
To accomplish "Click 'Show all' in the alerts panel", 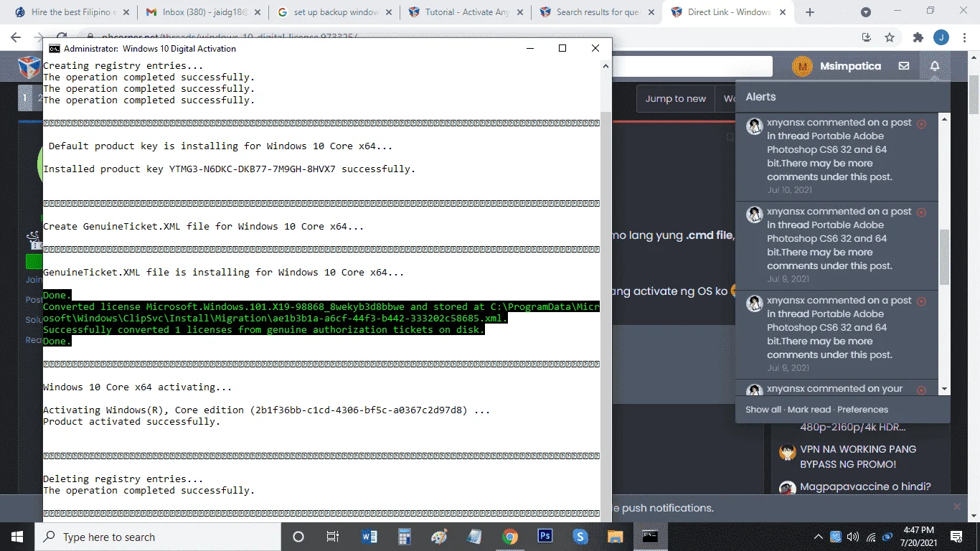I will [x=763, y=410].
